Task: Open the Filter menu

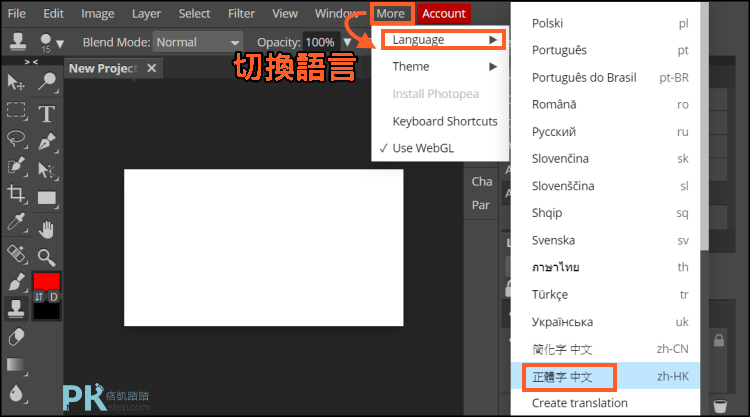Action: pos(241,13)
